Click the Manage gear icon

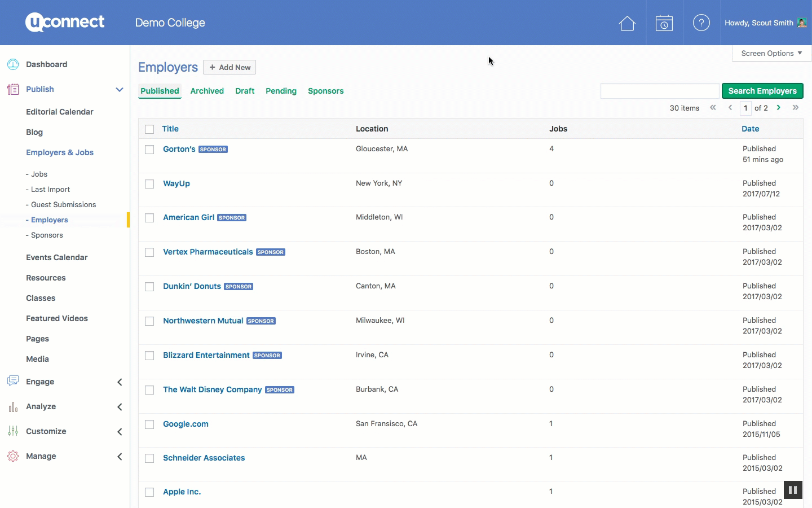[x=13, y=456]
